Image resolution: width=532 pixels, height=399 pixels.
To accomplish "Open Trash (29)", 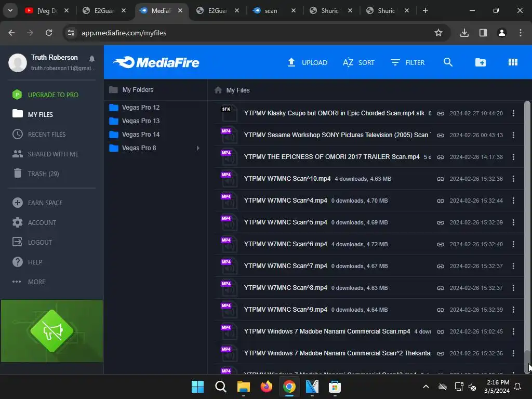I will click(36, 174).
